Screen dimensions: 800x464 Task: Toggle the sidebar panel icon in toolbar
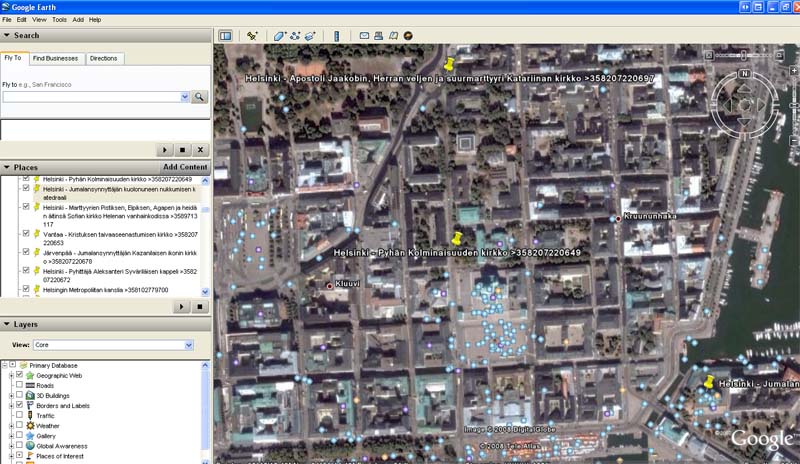pyautogui.click(x=225, y=36)
